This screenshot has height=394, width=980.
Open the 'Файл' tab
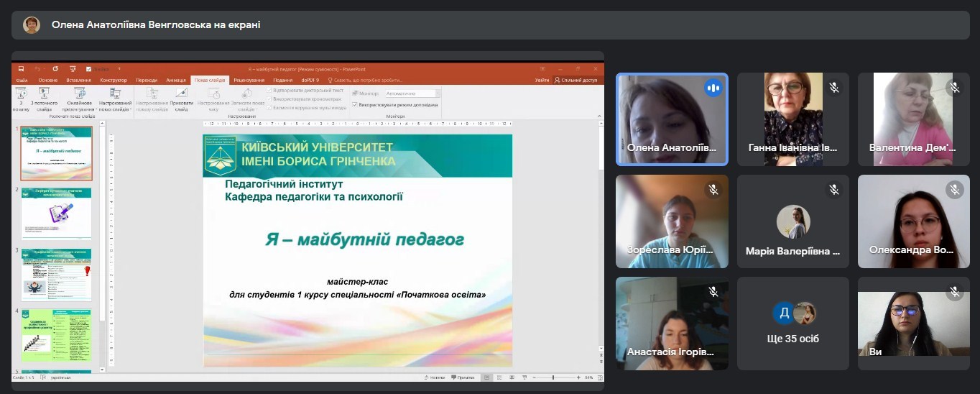pyautogui.click(x=22, y=80)
